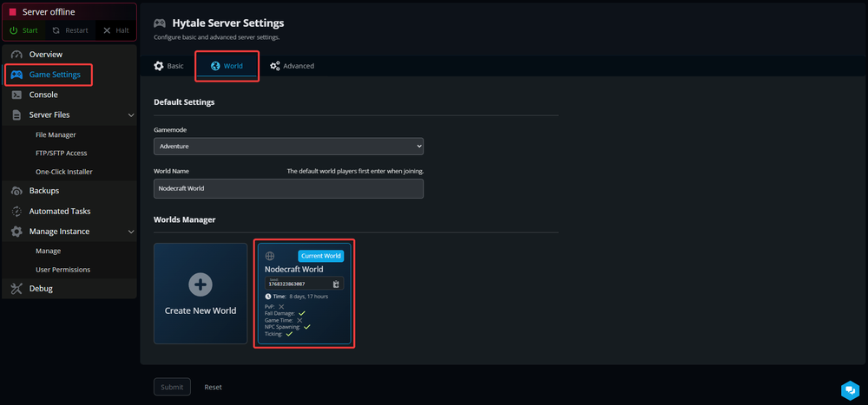Click the gear icon on Basic tab
Screen dimensions: 868x405
point(158,66)
